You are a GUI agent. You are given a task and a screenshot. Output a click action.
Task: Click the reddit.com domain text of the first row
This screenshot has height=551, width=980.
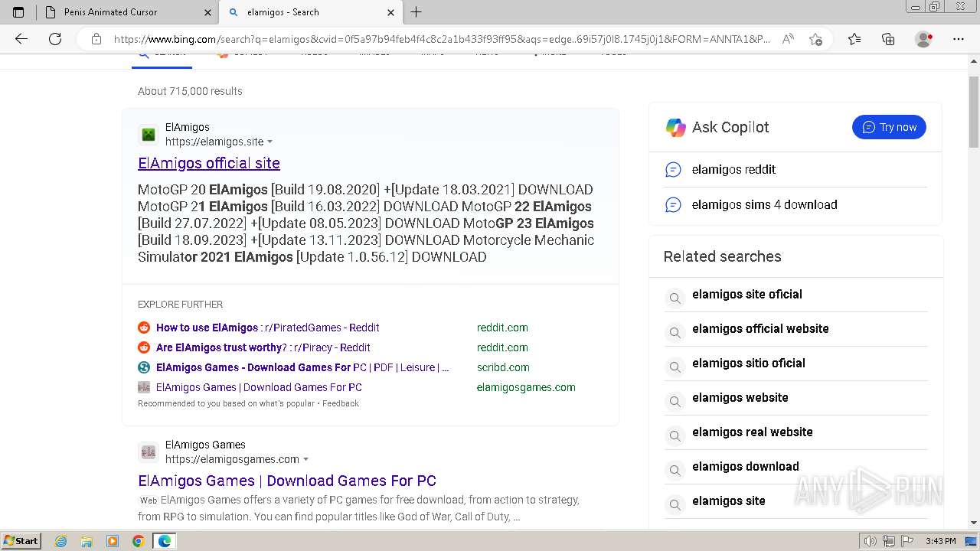click(x=502, y=328)
